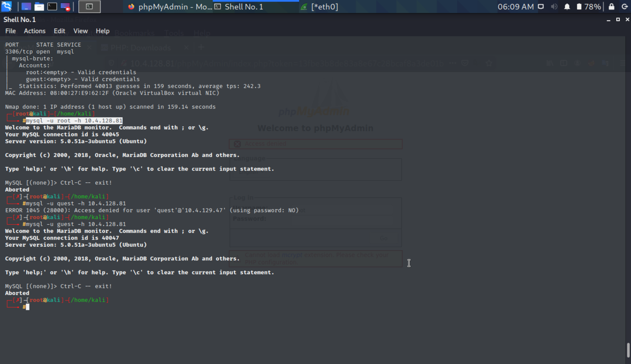Screen dimensions: 631x364
Task: Click the 'Your MySQL connection id is 40045' line
Action: point(62,134)
